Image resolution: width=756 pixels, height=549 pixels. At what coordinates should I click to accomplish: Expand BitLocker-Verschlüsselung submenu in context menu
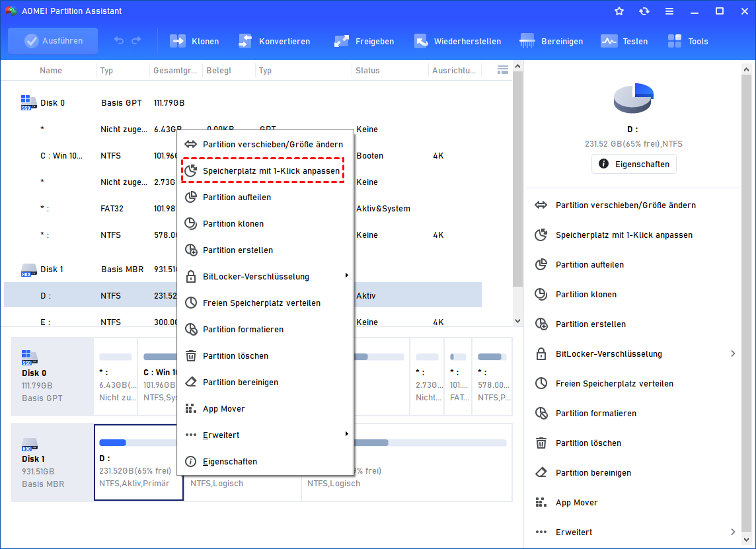tap(265, 277)
